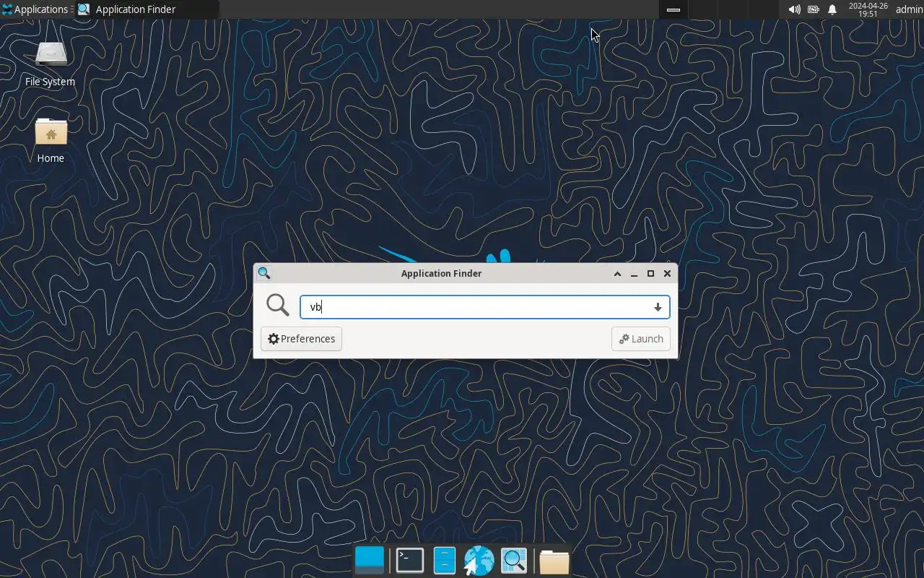Launch terminal emulator from dock

click(x=410, y=560)
